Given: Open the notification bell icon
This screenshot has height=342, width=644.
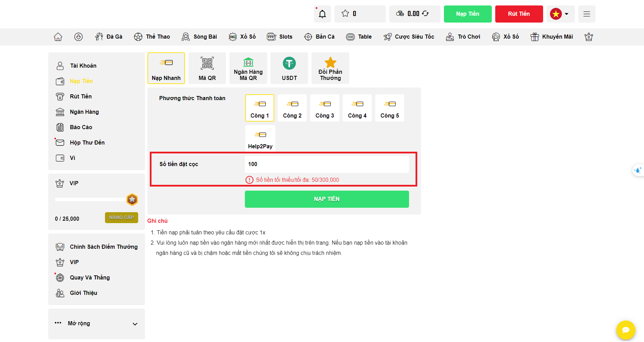Looking at the screenshot, I should point(322,14).
